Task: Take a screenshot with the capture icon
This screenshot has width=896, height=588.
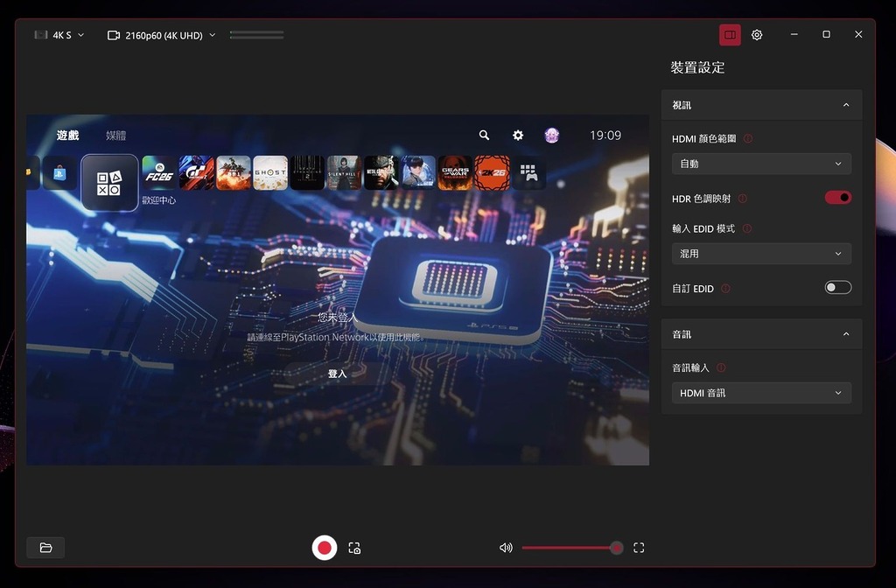Action: pos(354,548)
